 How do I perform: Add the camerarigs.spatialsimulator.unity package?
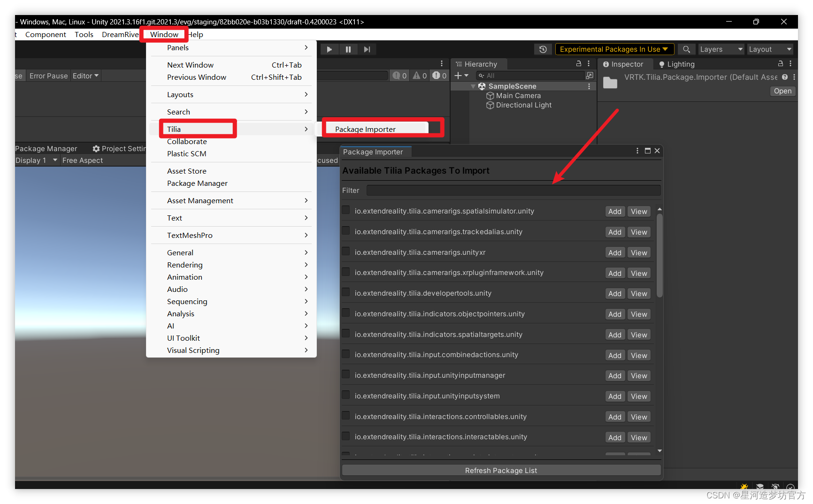[615, 212]
